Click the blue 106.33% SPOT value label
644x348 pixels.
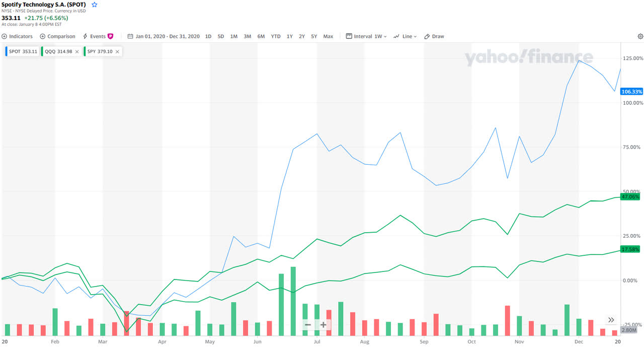coord(631,91)
